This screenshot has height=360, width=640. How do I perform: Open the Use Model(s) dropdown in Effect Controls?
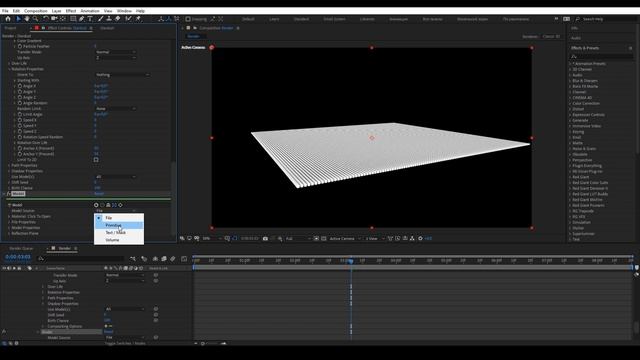click(116, 177)
